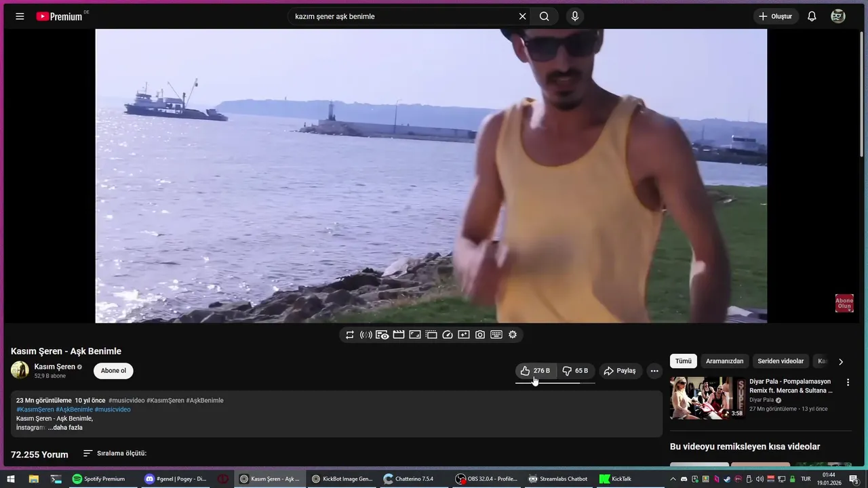Screen dimensions: 868x488
Task: Select the Tümü filter chip
Action: coord(684,361)
